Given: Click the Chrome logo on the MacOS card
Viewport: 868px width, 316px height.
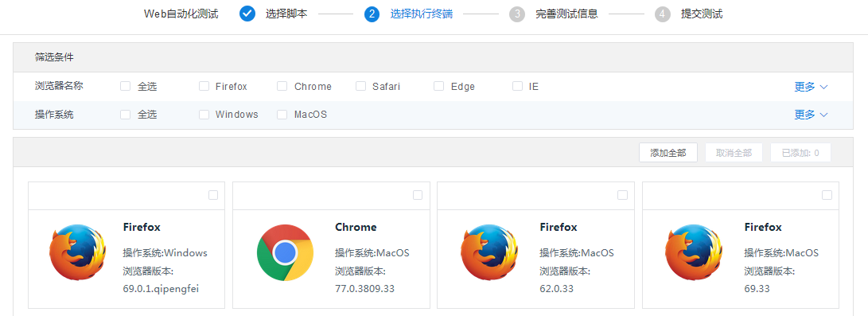Looking at the screenshot, I should tap(285, 252).
